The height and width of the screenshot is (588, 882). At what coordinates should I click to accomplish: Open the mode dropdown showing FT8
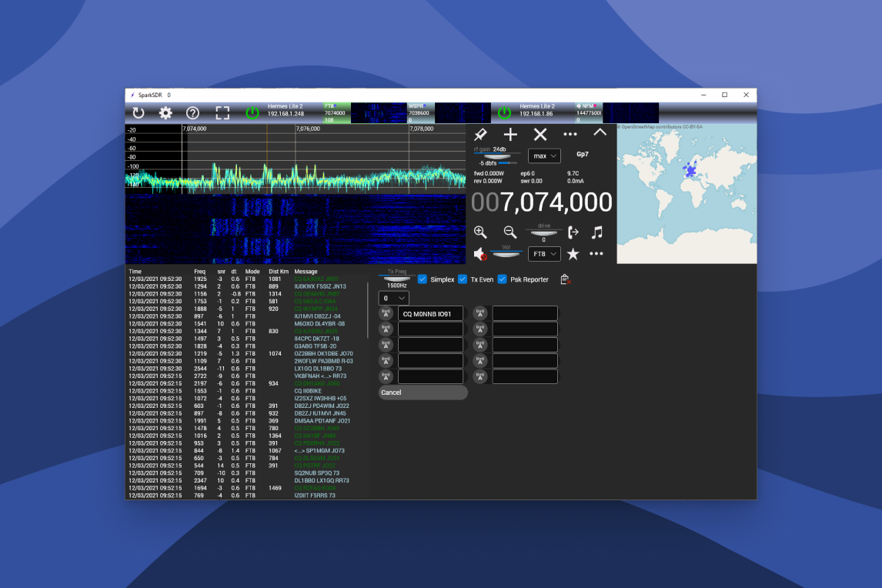(x=543, y=253)
